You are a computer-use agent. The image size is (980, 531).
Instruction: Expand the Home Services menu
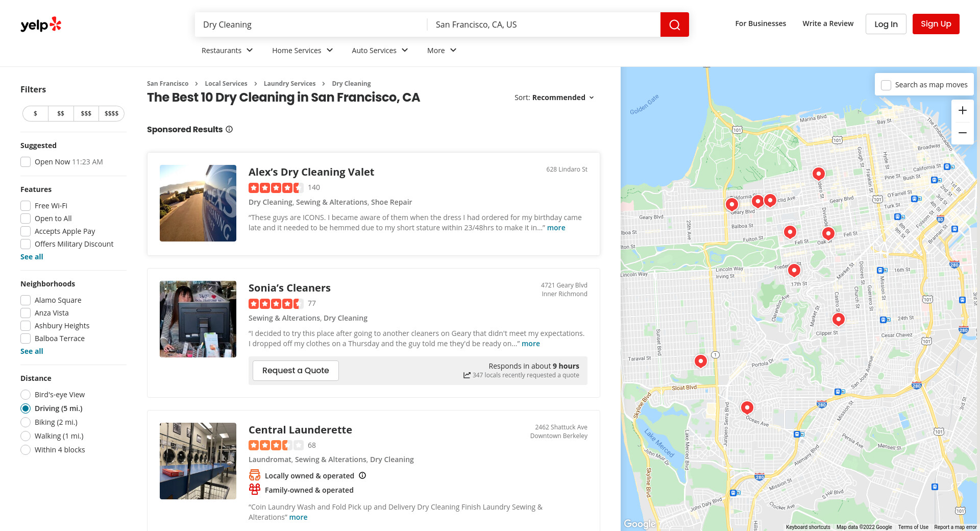[x=302, y=51]
